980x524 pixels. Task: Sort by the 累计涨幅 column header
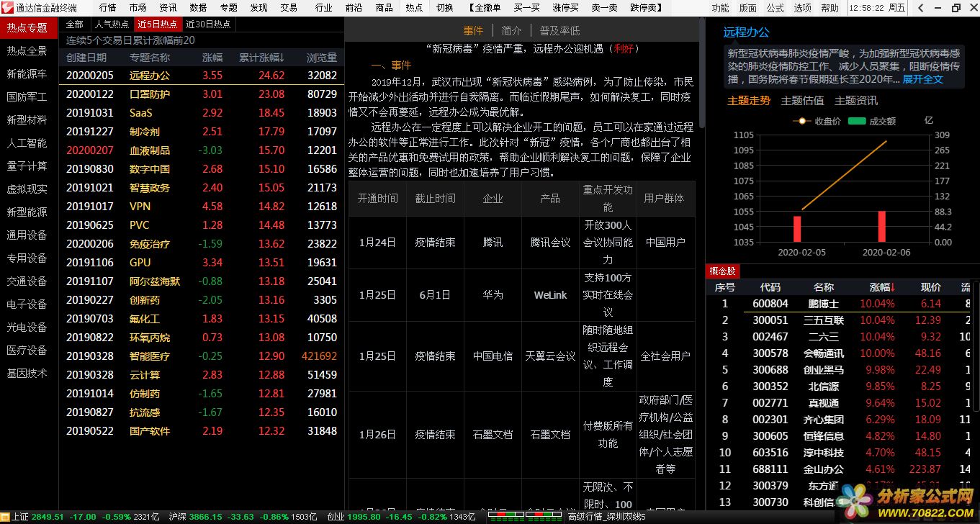(262, 58)
